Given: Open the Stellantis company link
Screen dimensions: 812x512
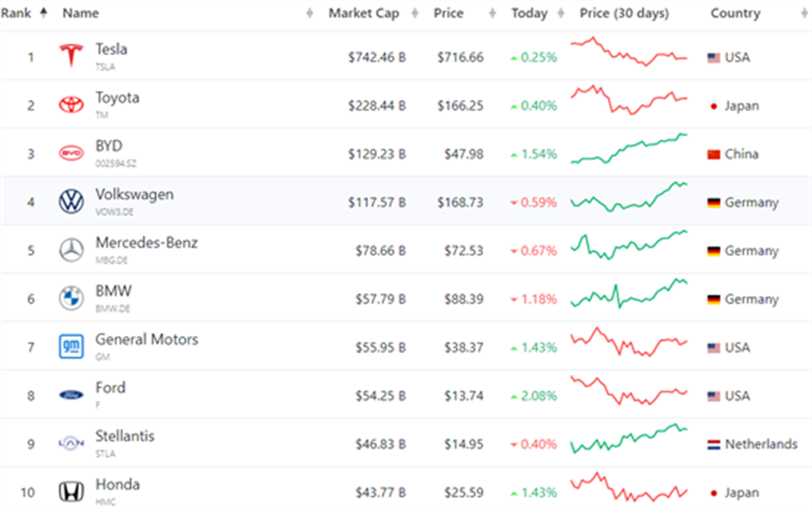Looking at the screenshot, I should (x=125, y=436).
